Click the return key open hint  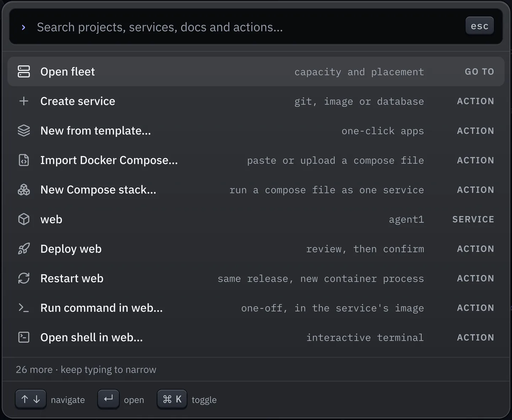108,399
